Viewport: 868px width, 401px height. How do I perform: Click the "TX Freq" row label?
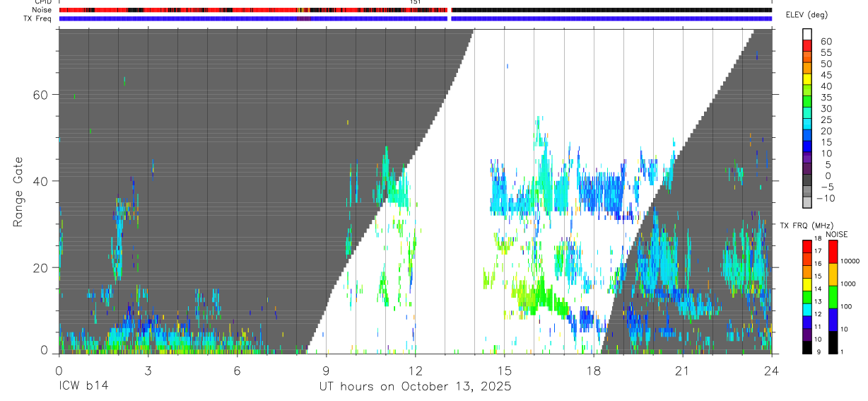click(38, 18)
